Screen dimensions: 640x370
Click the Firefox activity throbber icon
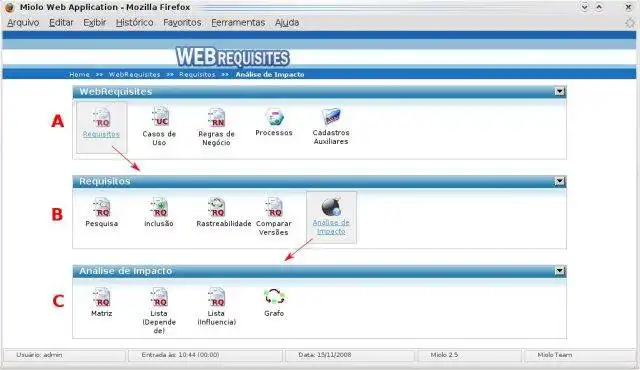coord(630,23)
